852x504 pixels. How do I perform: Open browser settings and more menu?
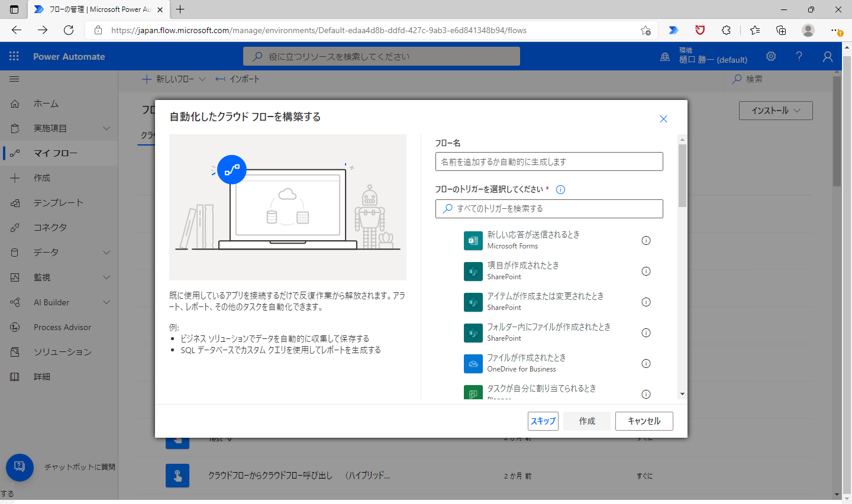[x=835, y=30]
